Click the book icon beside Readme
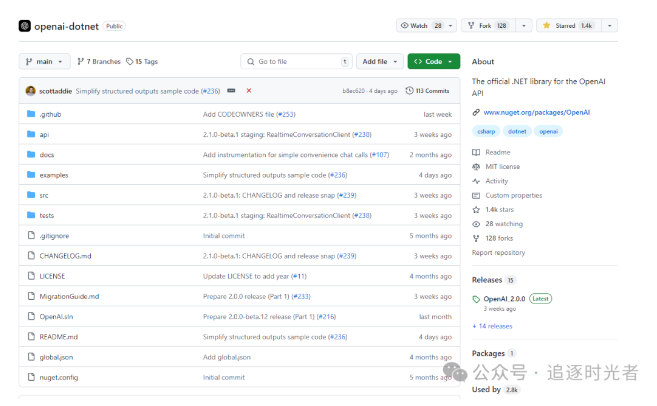 tap(476, 152)
